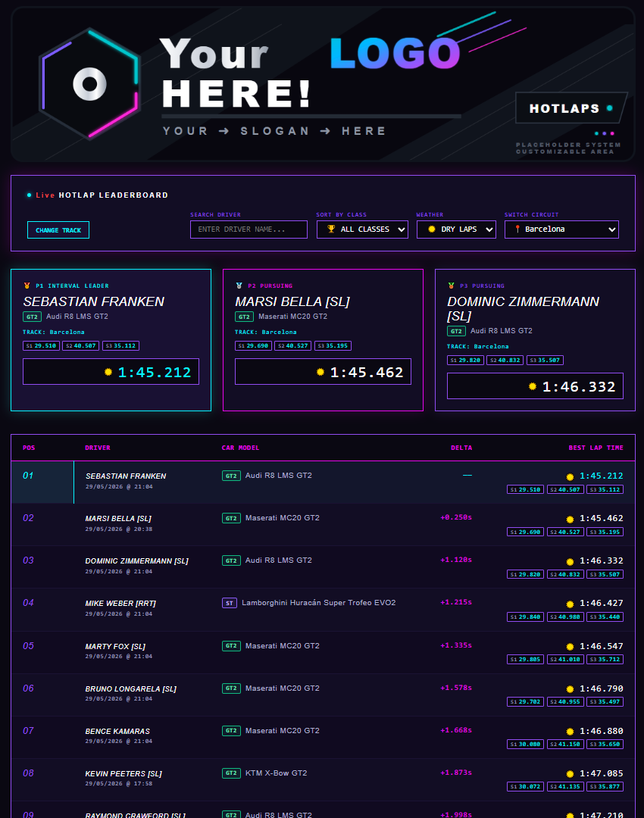The height and width of the screenshot is (818, 644).
Task: Click Audi R8 LMS GT2 car model in row 03
Action: [279, 560]
